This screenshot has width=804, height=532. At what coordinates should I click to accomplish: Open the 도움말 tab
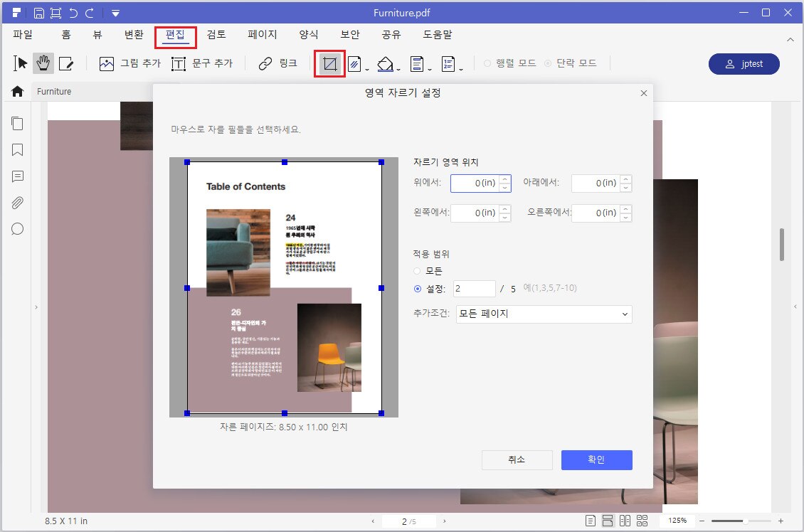438,34
